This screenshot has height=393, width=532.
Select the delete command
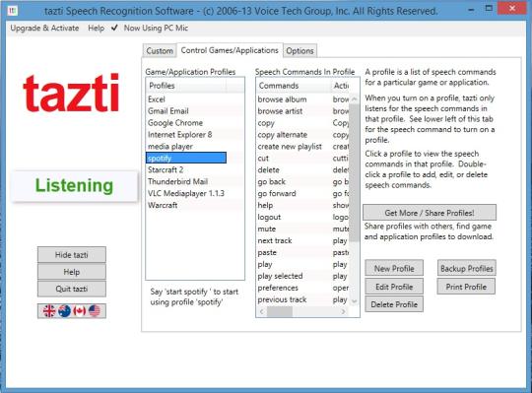coord(302,169)
